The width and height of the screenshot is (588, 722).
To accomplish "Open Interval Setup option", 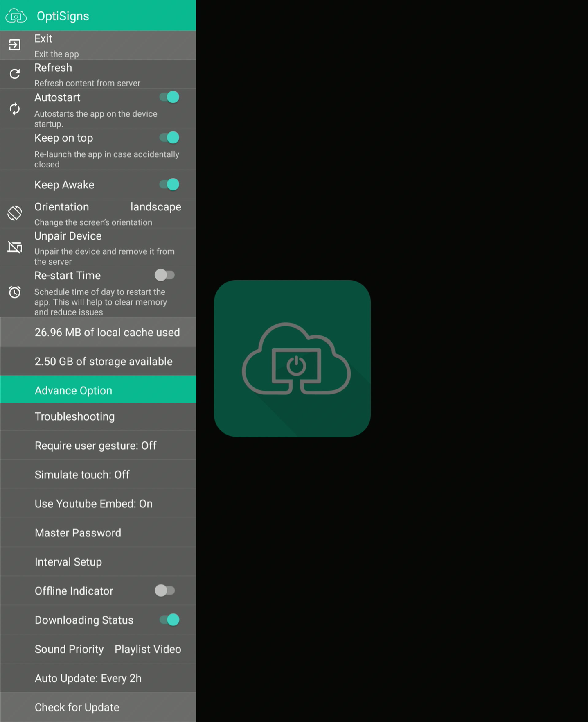I will tap(98, 562).
